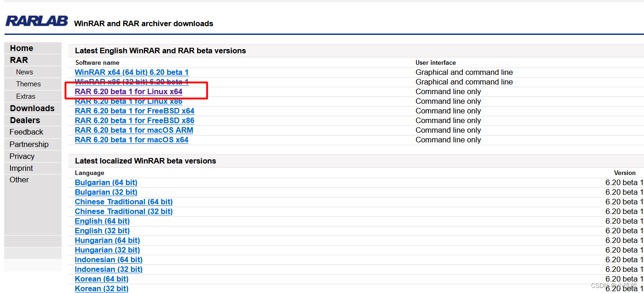Image resolution: width=644 pixels, height=293 pixels.
Task: Open Bulgarian (64 bit) download link
Action: click(x=106, y=183)
